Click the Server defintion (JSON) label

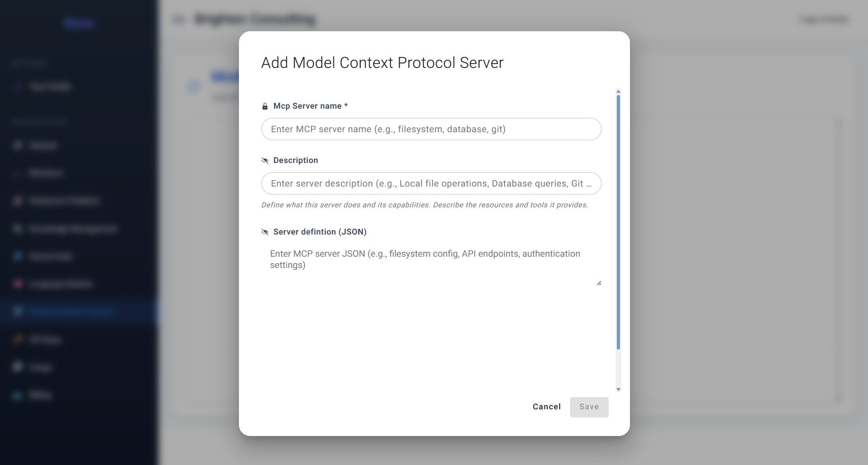click(x=320, y=232)
